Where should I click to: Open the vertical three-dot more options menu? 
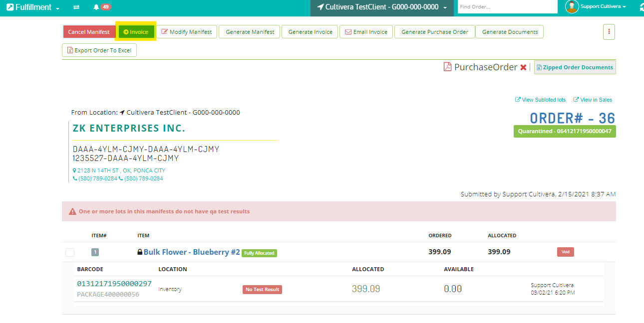pos(609,31)
